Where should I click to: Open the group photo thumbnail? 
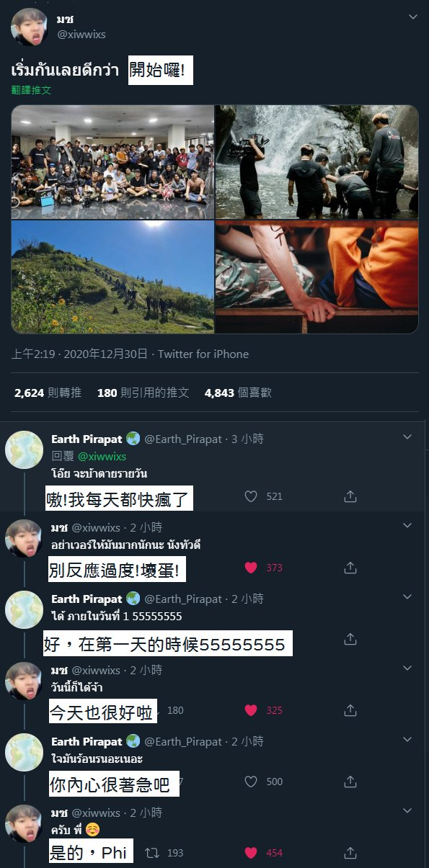(112, 162)
